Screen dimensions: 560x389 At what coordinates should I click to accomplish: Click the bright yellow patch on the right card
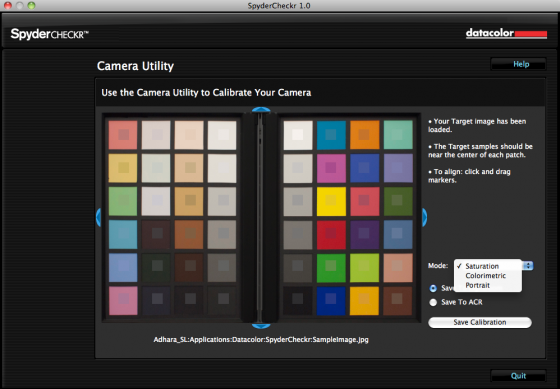pyautogui.click(x=331, y=201)
